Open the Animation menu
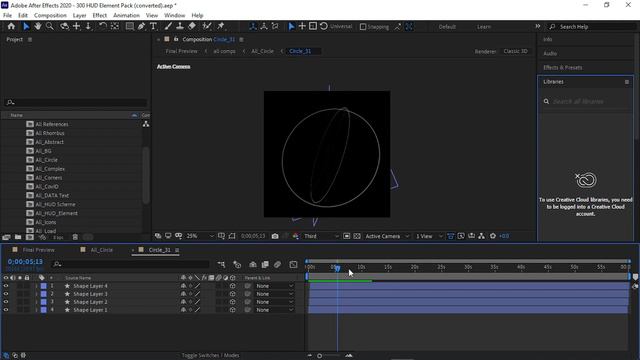This screenshot has width=640, height=360. pyautogui.click(x=126, y=15)
